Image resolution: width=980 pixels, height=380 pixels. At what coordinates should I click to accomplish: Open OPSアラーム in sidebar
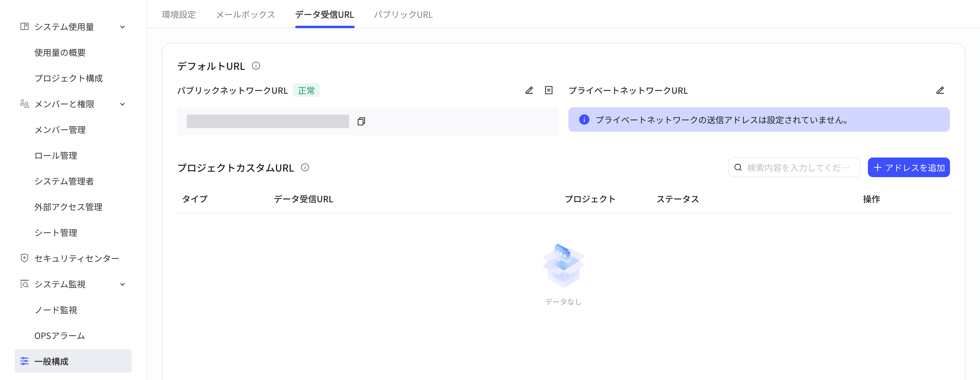pyautogui.click(x=60, y=336)
